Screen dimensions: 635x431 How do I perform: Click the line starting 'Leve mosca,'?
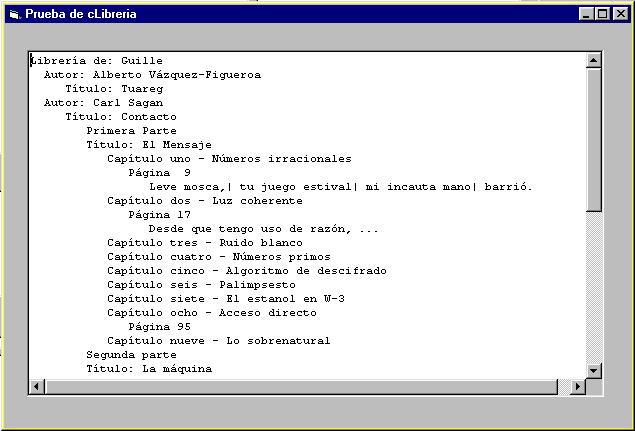[341, 187]
